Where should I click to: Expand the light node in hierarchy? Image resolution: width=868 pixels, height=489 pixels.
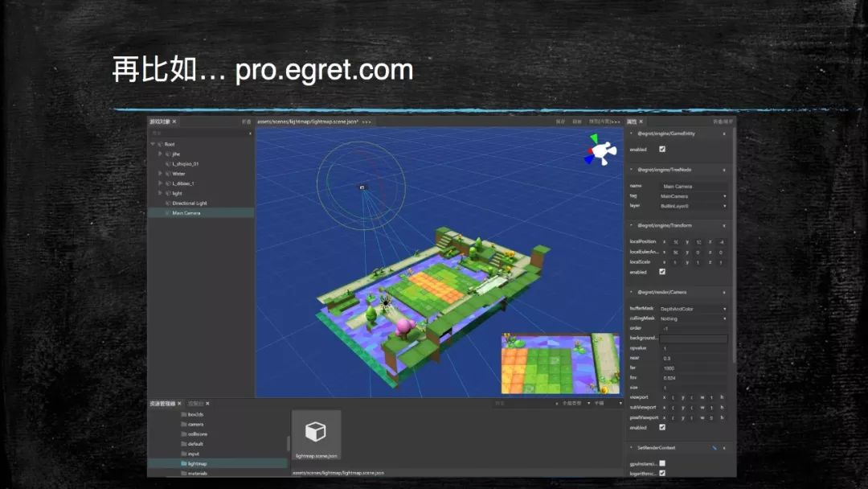160,193
